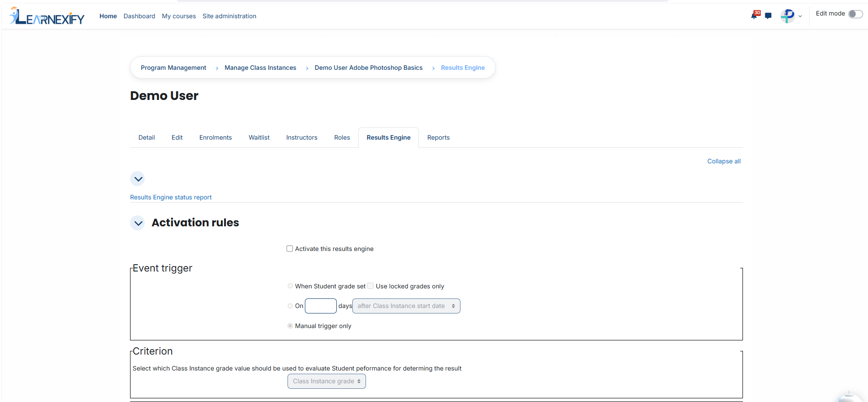The width and height of the screenshot is (868, 402).
Task: Open the Waitlist tab
Action: pyautogui.click(x=259, y=137)
